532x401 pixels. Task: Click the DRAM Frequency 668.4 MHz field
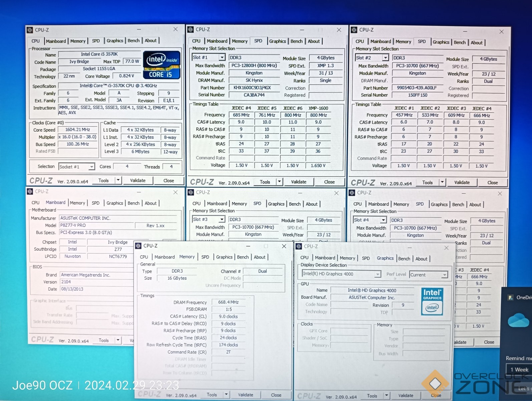(228, 302)
